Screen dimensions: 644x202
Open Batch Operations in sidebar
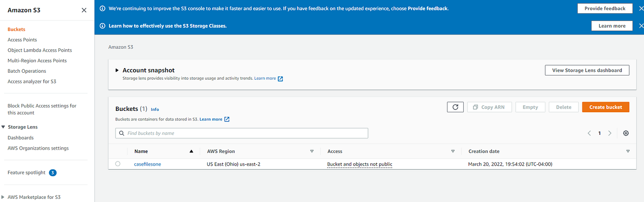(x=27, y=71)
